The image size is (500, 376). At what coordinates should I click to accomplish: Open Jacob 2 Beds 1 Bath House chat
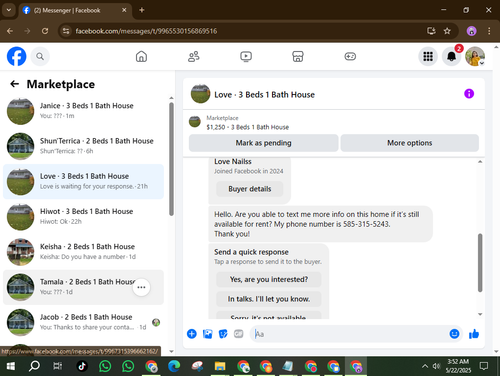[x=83, y=322]
